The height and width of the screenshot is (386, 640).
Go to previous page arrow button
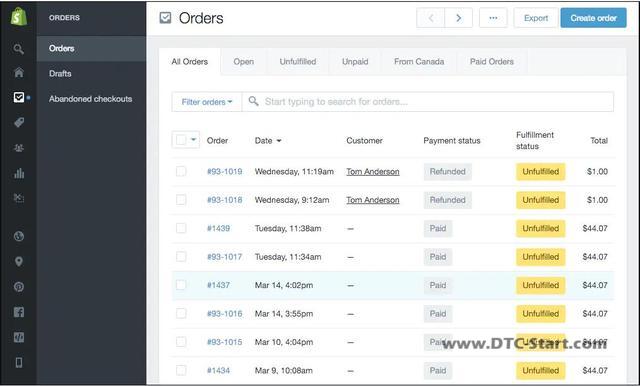tap(431, 18)
